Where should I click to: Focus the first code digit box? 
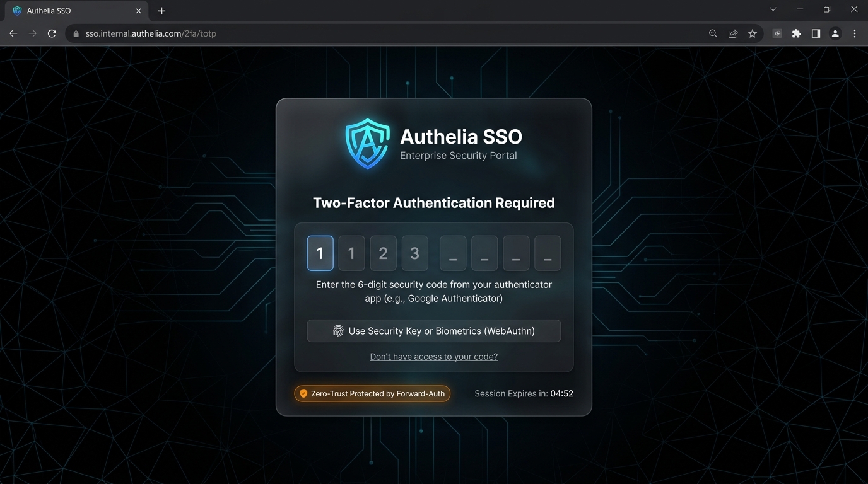tap(320, 253)
